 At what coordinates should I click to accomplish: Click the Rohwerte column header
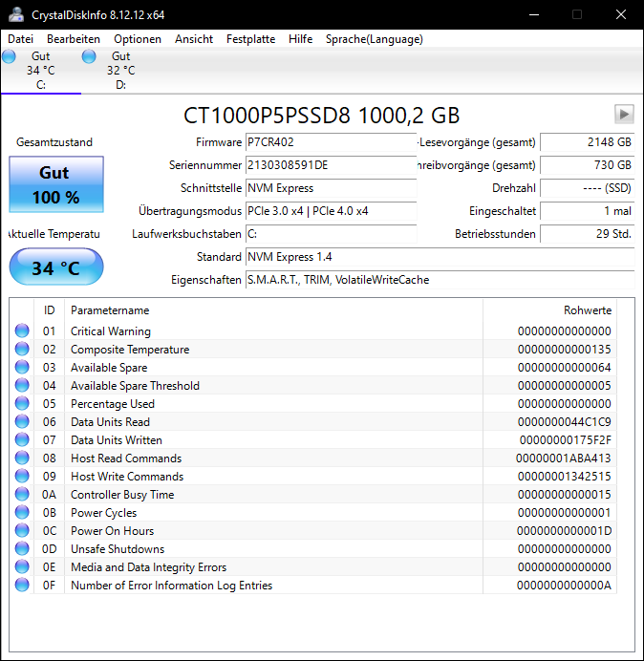[549, 310]
